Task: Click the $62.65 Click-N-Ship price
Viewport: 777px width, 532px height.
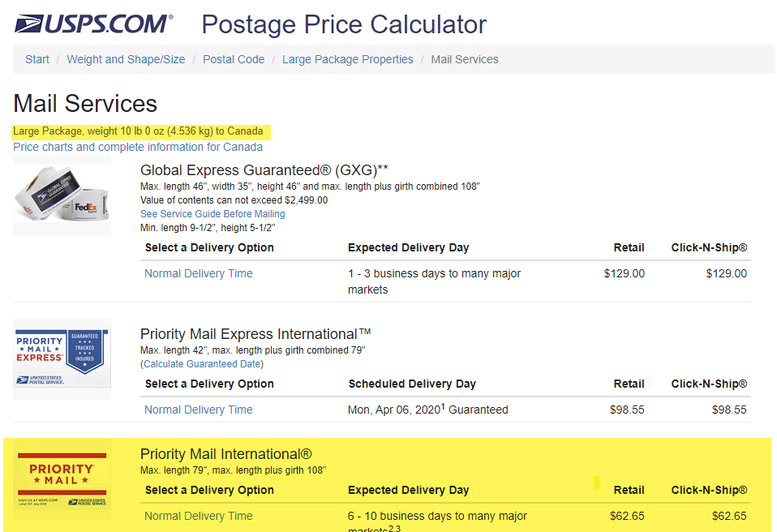Action: (729, 516)
